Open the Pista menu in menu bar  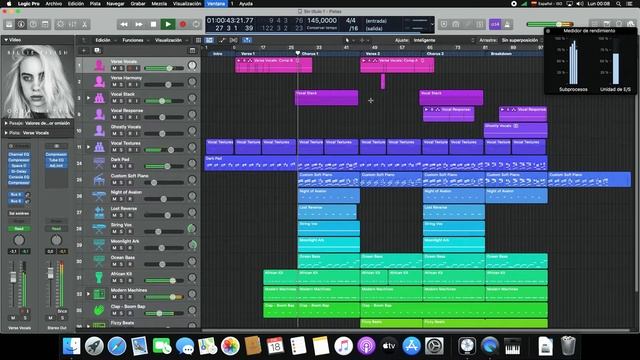(x=95, y=4)
